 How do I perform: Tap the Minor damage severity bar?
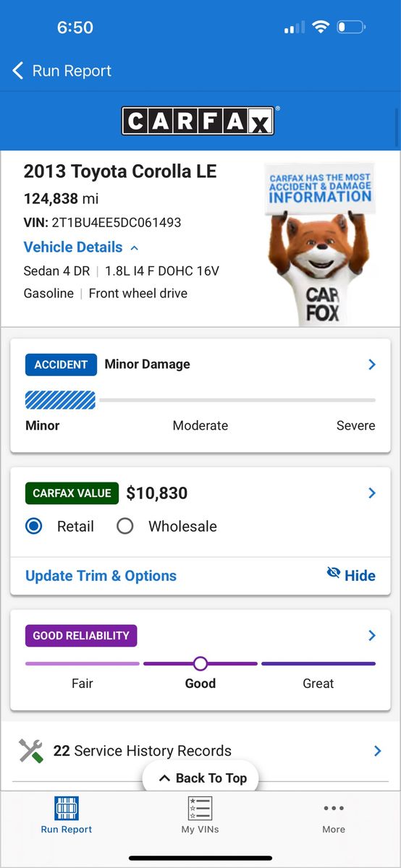60,400
